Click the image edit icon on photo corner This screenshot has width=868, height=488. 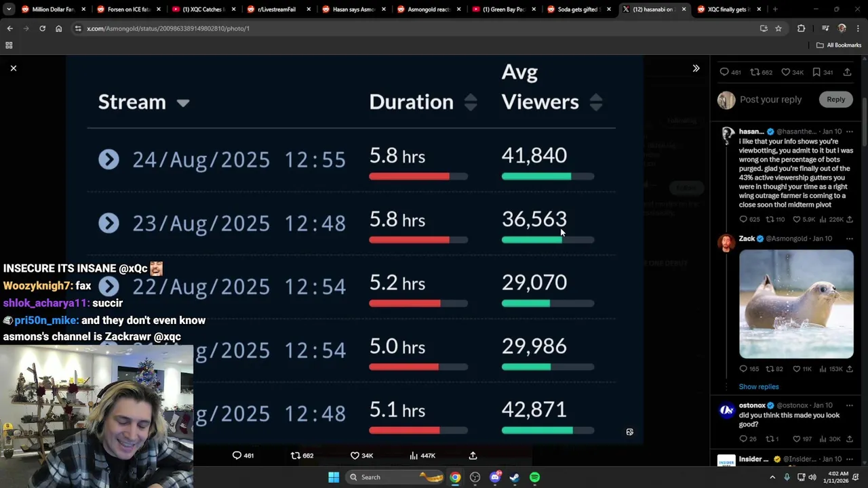coord(629,432)
